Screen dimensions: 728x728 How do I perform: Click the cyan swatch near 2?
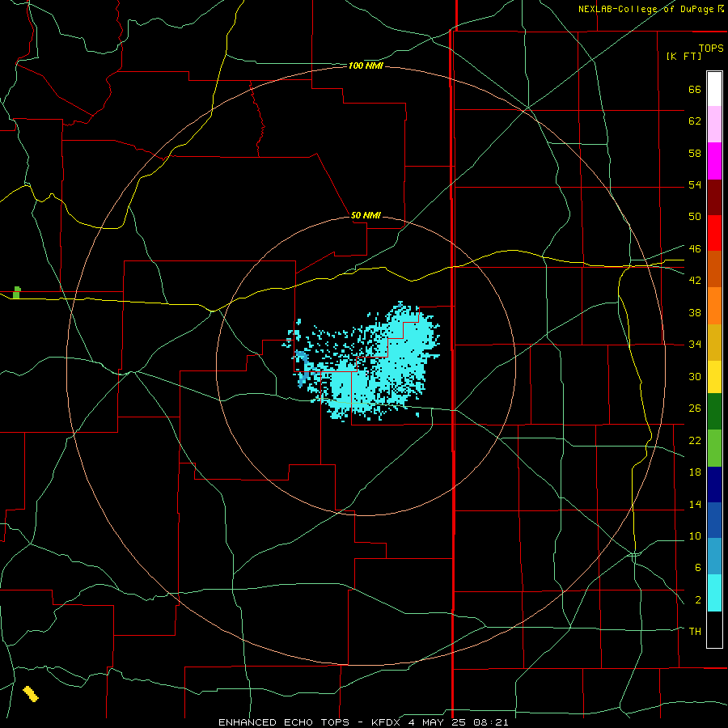[x=714, y=593]
